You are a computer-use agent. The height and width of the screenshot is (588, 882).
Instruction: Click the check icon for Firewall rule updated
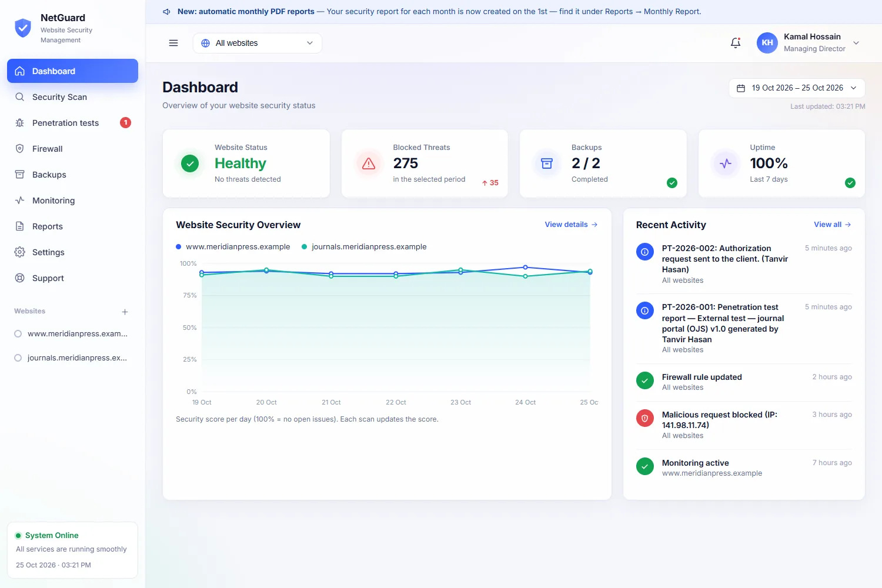[x=645, y=380]
